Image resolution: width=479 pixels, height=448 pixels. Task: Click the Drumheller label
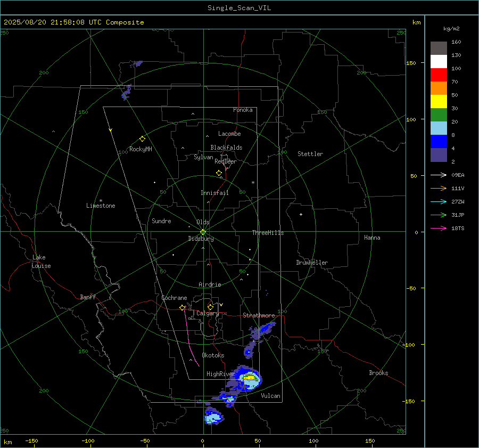[312, 263]
